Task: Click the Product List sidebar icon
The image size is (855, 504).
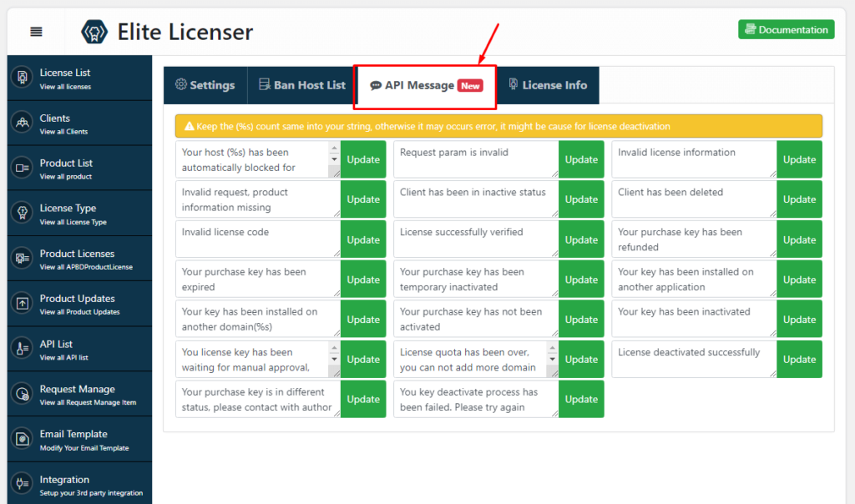Action: tap(23, 168)
